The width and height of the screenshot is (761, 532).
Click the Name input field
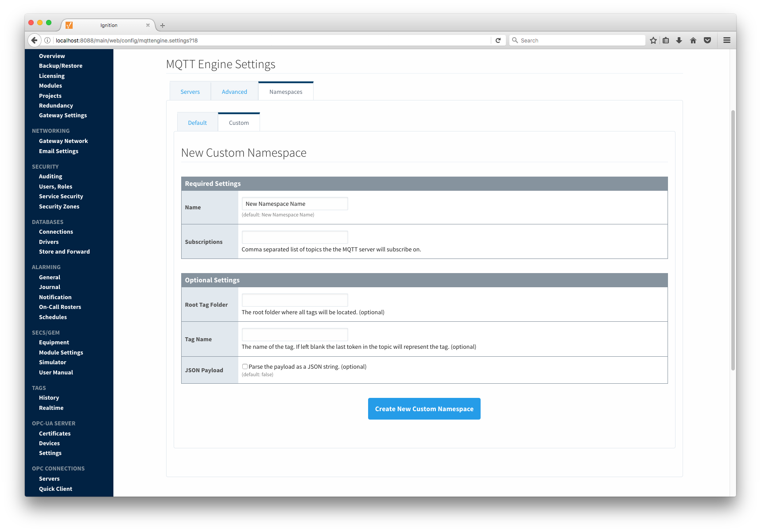295,204
